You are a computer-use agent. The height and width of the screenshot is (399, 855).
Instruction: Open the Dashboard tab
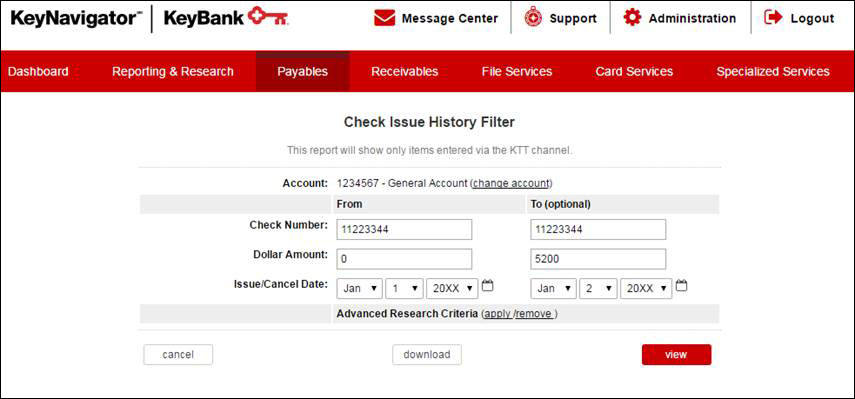(38, 71)
